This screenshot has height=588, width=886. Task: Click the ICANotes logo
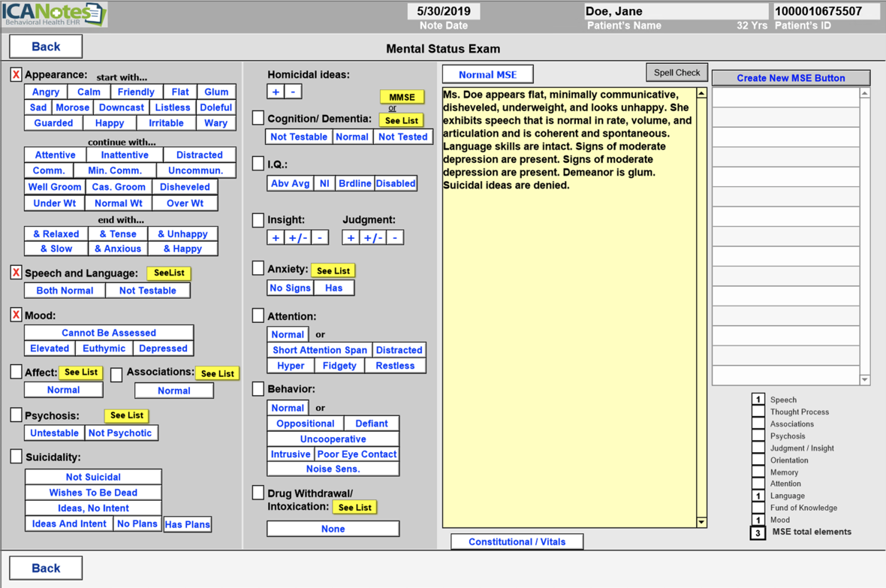tap(54, 14)
